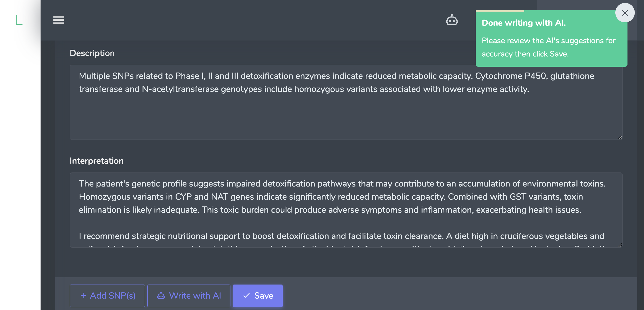Click the plus icon on Add SNP(s)
The height and width of the screenshot is (310, 644).
pos(83,295)
